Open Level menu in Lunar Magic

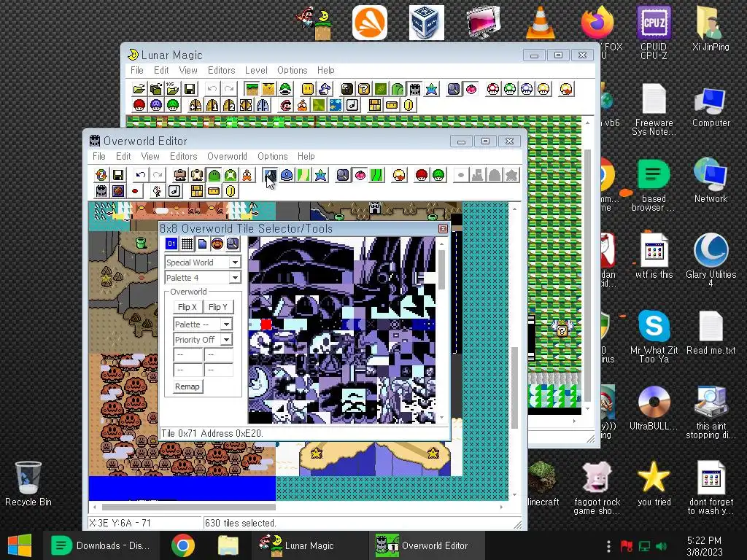point(256,70)
